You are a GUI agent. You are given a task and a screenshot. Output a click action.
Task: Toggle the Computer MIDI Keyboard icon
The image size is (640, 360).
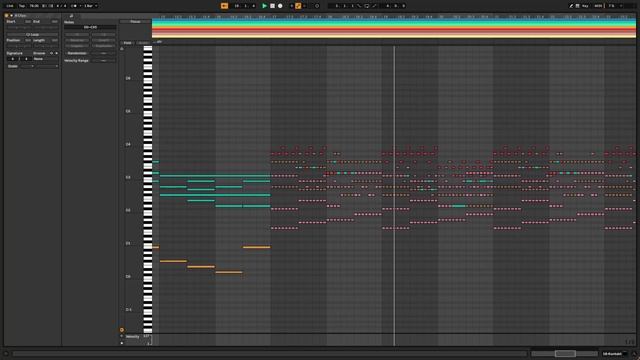pos(578,6)
